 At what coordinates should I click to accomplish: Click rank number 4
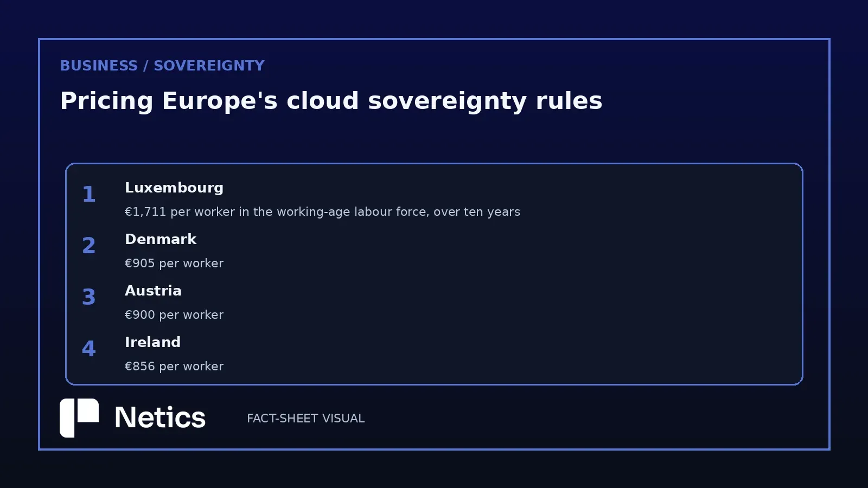click(89, 349)
